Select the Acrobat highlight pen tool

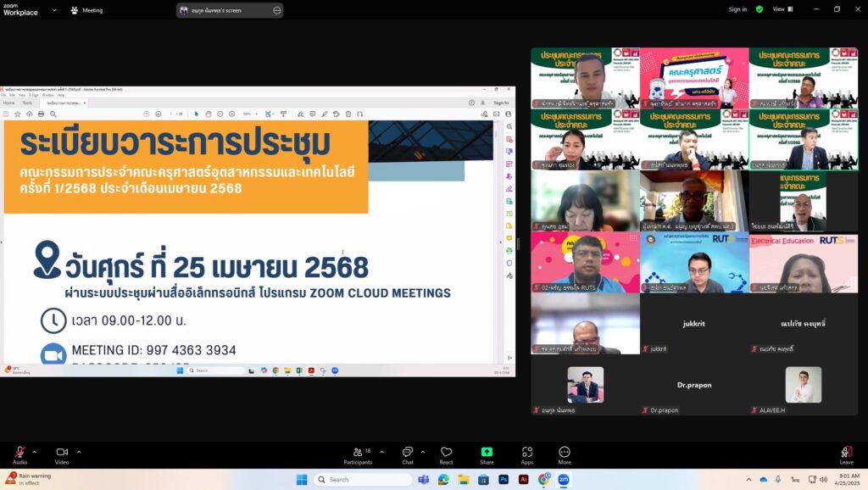click(325, 114)
